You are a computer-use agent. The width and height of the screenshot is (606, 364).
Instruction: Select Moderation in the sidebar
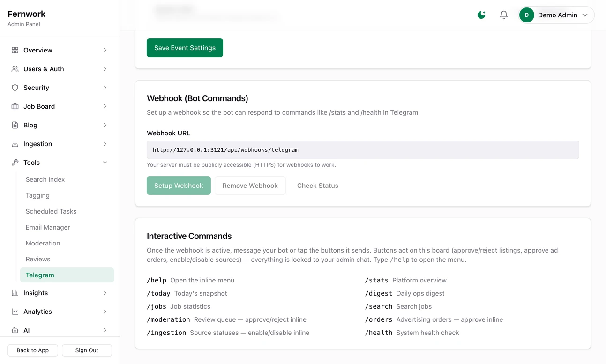pyautogui.click(x=67, y=243)
